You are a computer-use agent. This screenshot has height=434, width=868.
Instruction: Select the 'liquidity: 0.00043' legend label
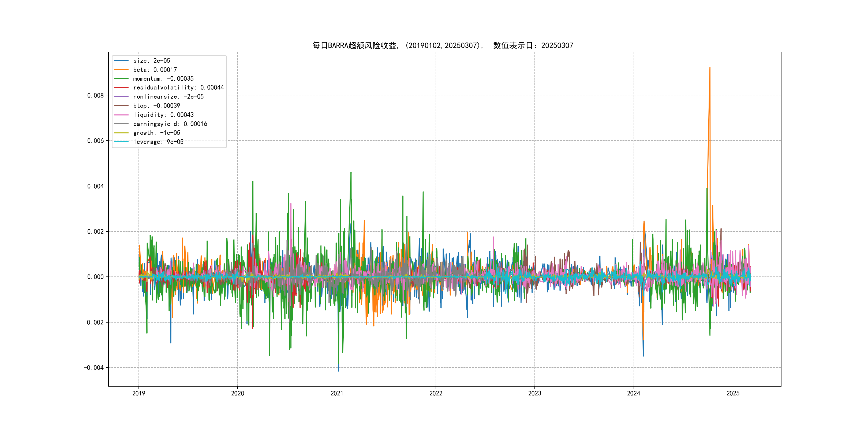tap(163, 115)
